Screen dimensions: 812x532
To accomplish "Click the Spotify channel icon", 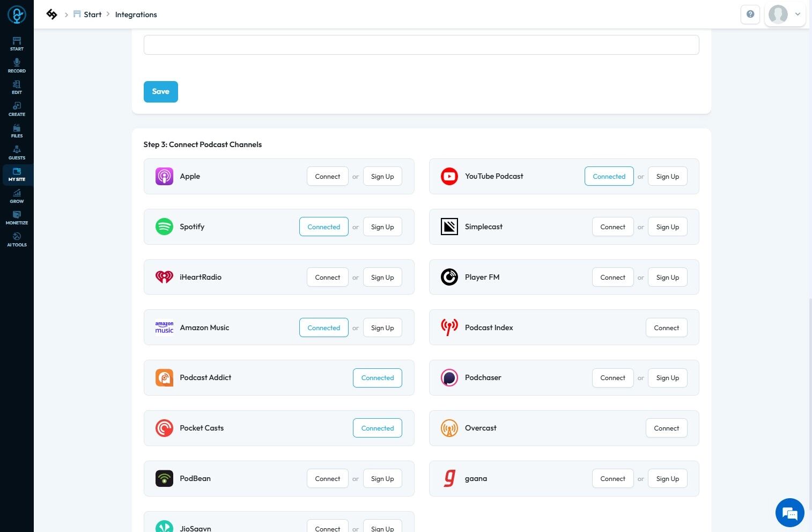I will coord(164,227).
